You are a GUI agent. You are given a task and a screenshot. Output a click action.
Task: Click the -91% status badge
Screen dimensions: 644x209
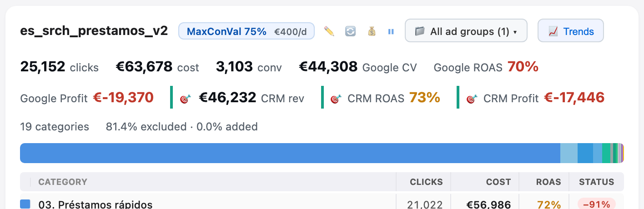click(x=597, y=204)
